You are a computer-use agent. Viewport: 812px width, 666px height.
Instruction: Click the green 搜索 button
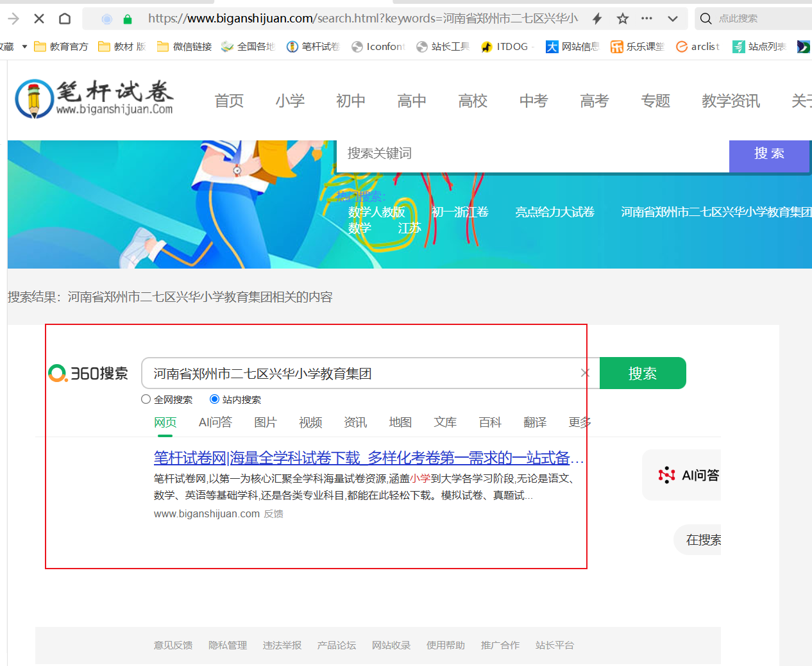pos(643,373)
